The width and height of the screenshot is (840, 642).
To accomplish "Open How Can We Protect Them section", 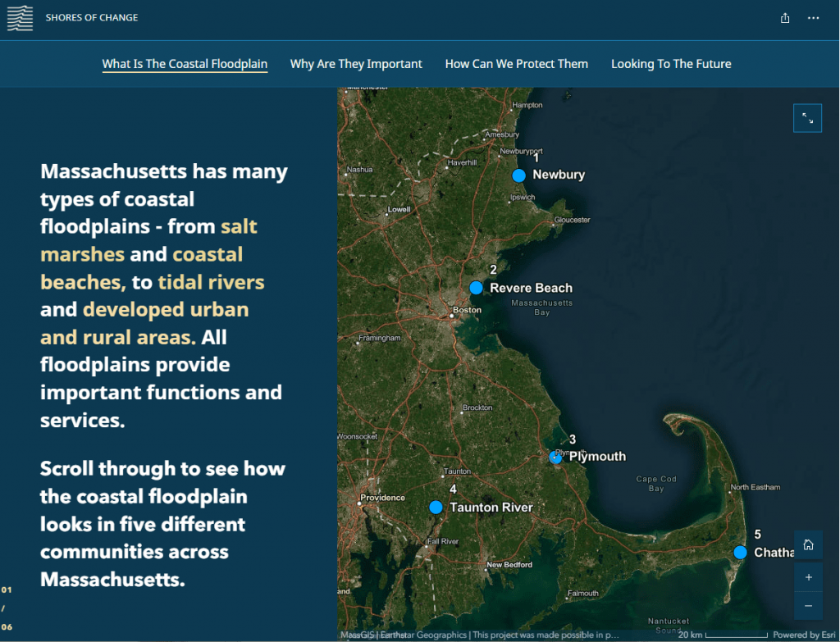I will pos(516,64).
